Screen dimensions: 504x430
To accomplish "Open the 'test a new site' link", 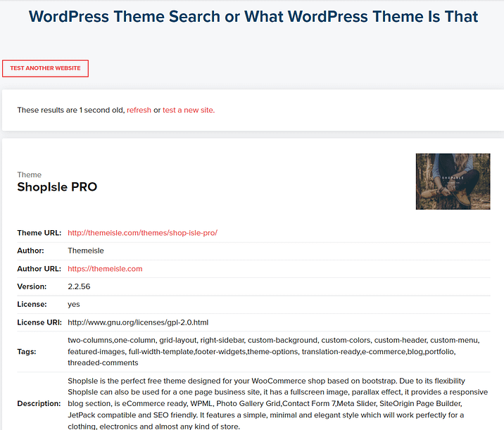I will pos(189,110).
